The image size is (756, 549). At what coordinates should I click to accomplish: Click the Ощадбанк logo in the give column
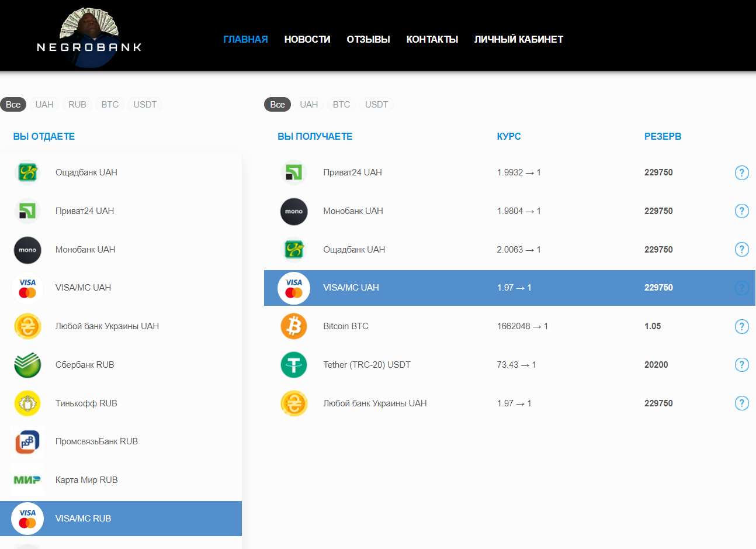(x=27, y=172)
